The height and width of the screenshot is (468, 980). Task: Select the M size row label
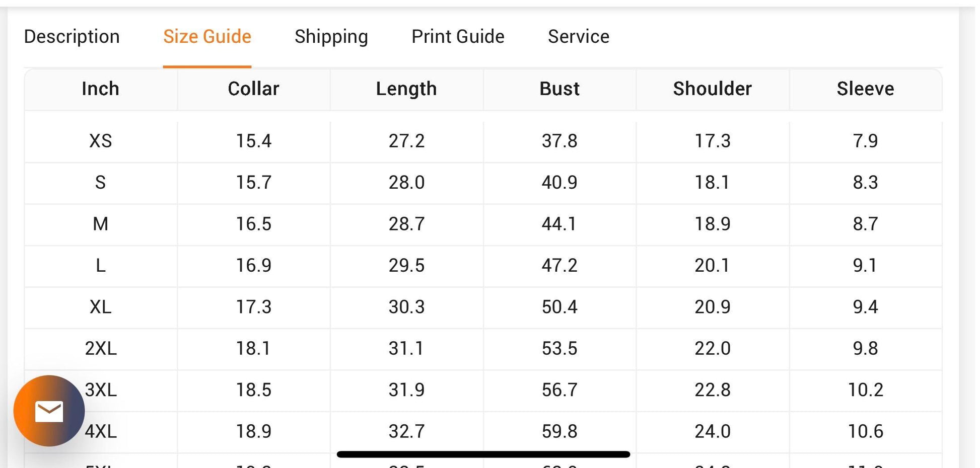(101, 223)
